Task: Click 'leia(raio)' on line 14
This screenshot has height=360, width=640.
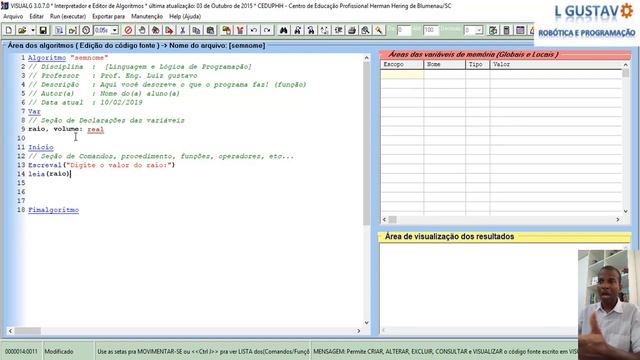Action: pyautogui.click(x=49, y=174)
